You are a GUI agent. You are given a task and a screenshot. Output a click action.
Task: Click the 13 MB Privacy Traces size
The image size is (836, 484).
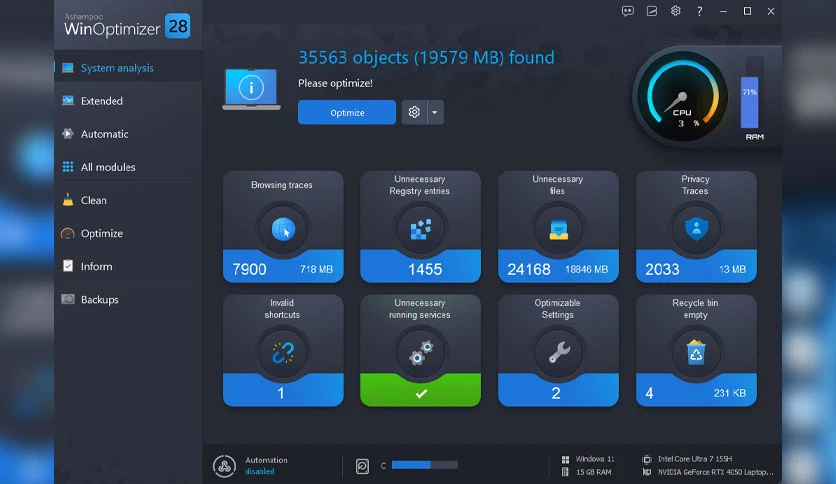tap(733, 270)
